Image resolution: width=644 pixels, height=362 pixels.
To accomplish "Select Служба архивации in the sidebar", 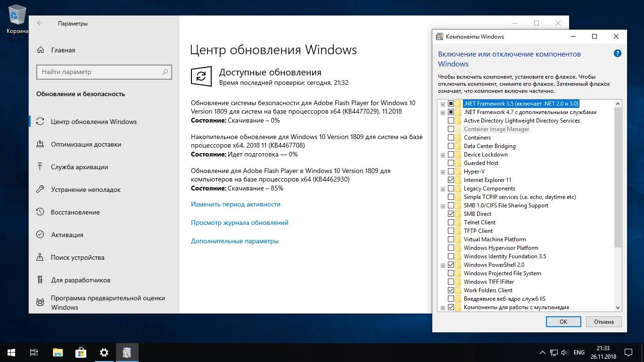I will pos(79,167).
